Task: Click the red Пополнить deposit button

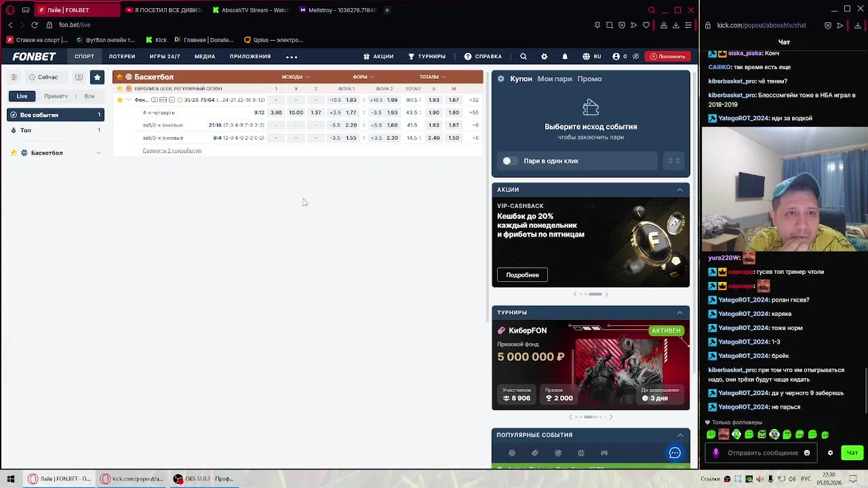Action: click(668, 57)
